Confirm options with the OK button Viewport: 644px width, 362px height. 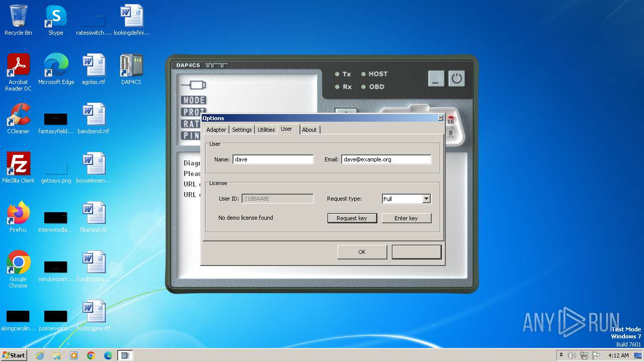click(362, 252)
